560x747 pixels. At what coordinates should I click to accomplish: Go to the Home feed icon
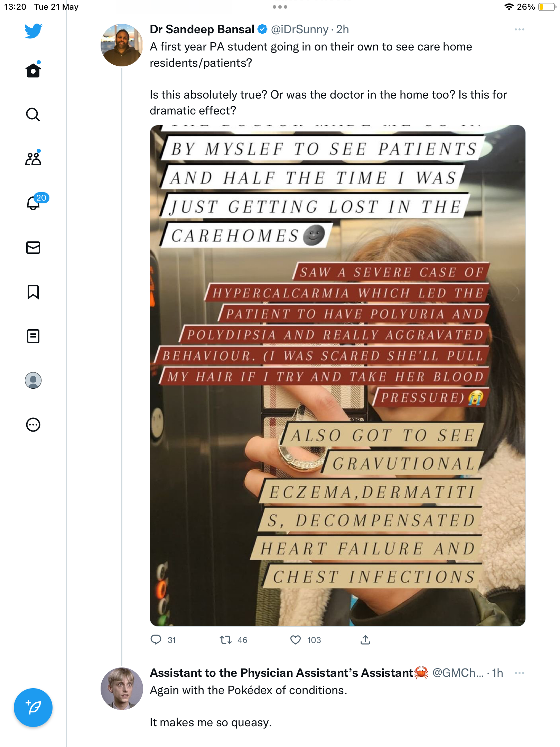click(33, 70)
